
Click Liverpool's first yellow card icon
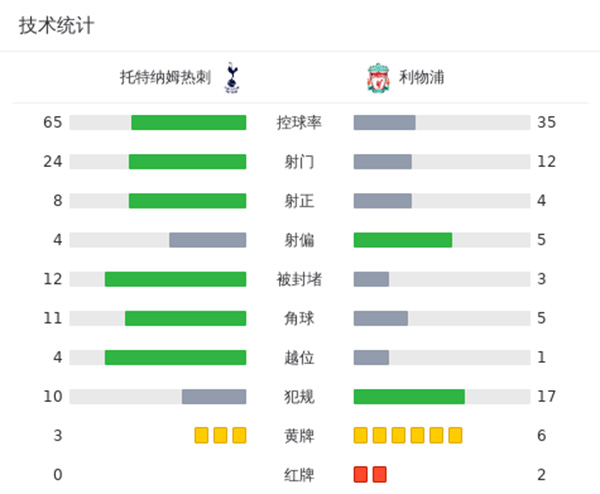click(x=361, y=435)
